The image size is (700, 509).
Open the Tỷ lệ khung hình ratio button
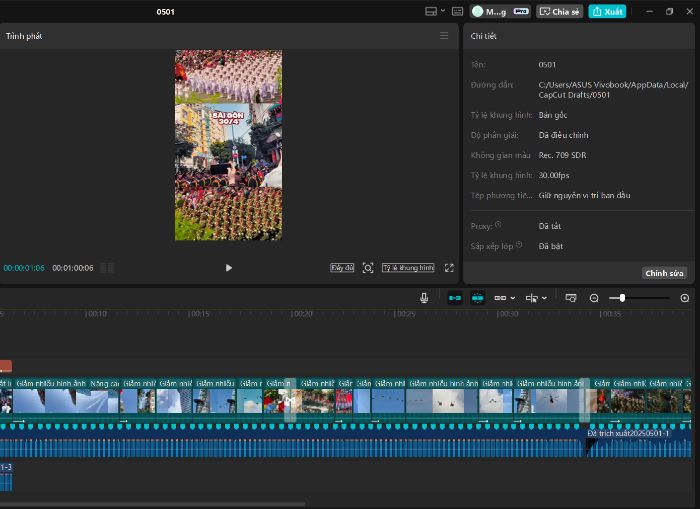(408, 268)
